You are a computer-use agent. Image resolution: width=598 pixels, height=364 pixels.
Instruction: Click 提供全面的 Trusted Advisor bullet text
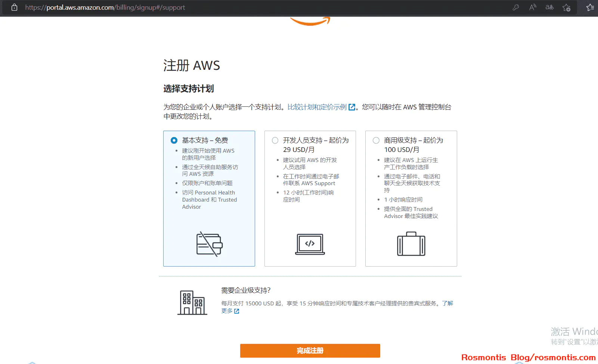point(411,212)
